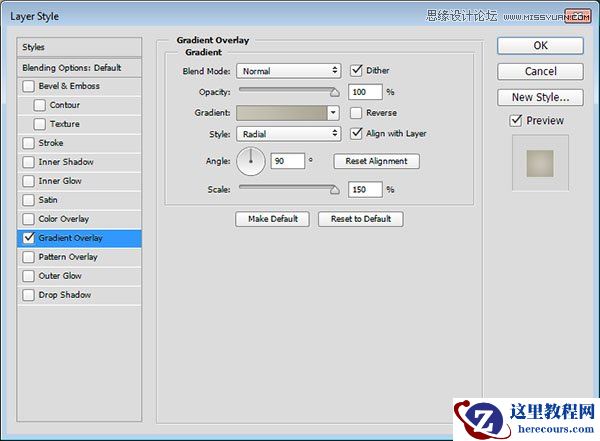Select the Stroke style row label
Viewport: 600px width, 441px height.
click(51, 143)
